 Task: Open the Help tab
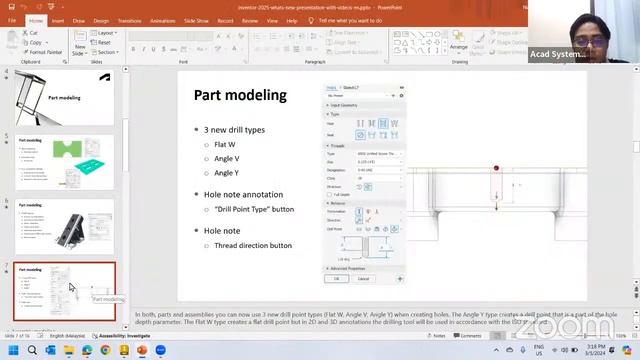pos(291,20)
